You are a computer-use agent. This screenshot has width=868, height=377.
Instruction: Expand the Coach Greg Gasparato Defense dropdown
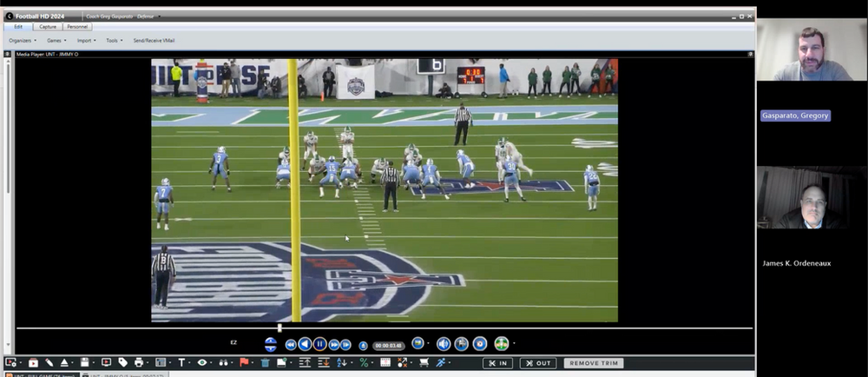coord(159,17)
